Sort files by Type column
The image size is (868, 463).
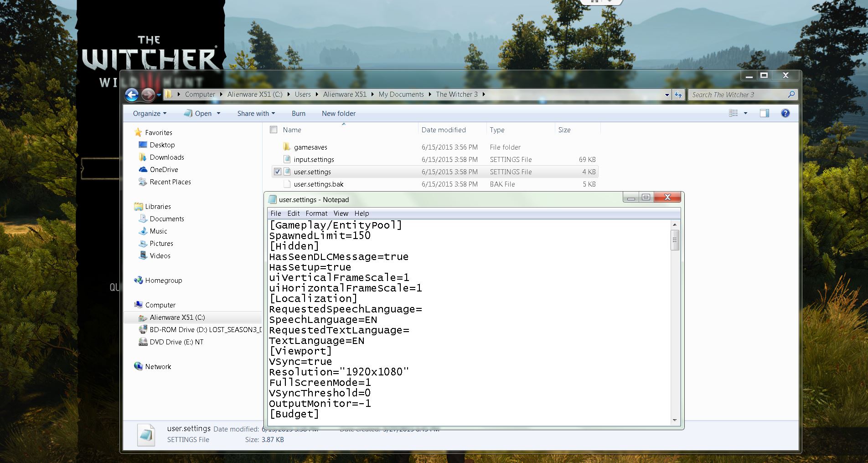(497, 130)
